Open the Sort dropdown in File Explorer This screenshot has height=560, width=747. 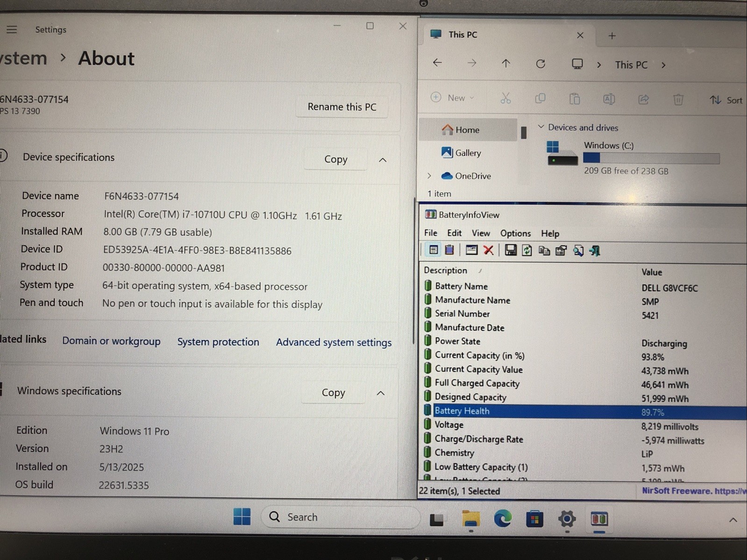726,100
